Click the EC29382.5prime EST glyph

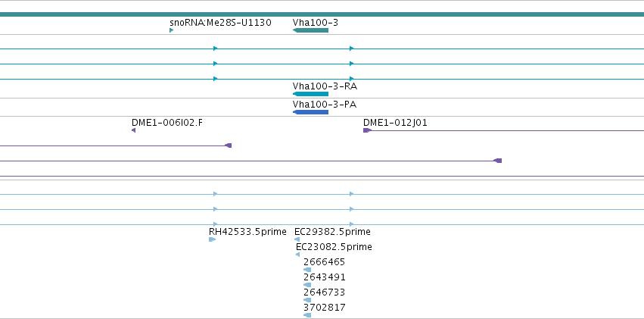pos(297,239)
